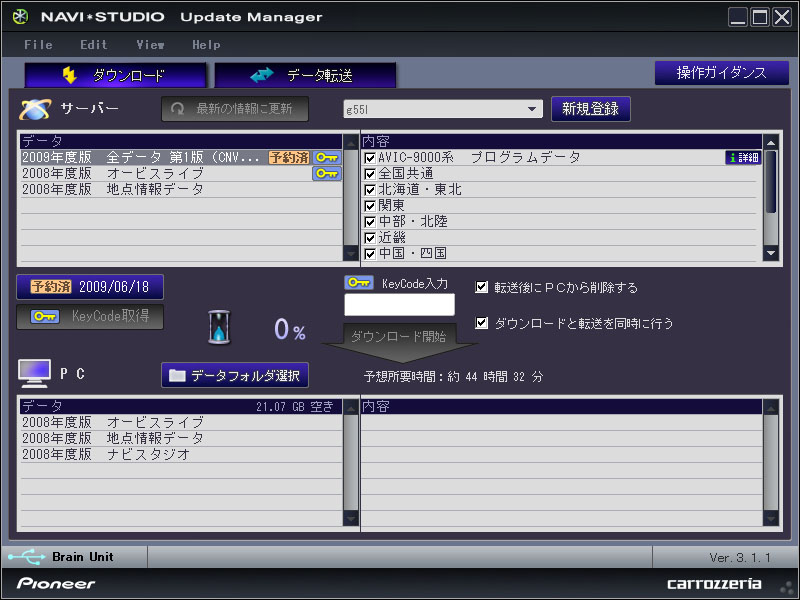Click the データフォルダ選択 button
Viewport: 800px width, 600px height.
pyautogui.click(x=235, y=375)
